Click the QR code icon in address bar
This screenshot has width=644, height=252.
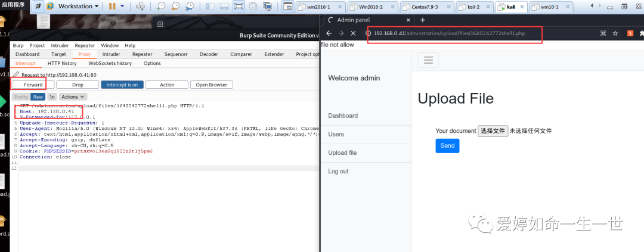coord(603,33)
